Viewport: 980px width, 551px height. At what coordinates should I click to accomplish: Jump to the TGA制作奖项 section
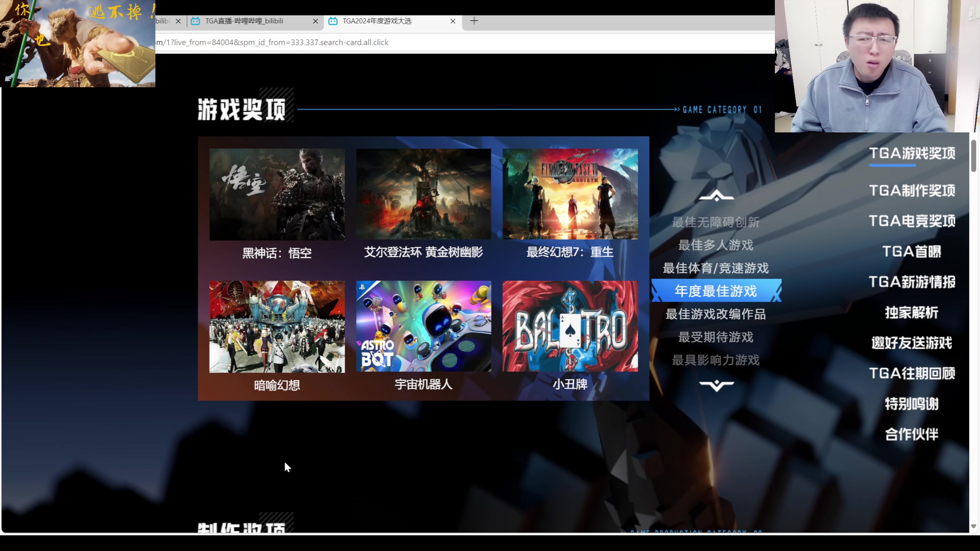(x=912, y=190)
